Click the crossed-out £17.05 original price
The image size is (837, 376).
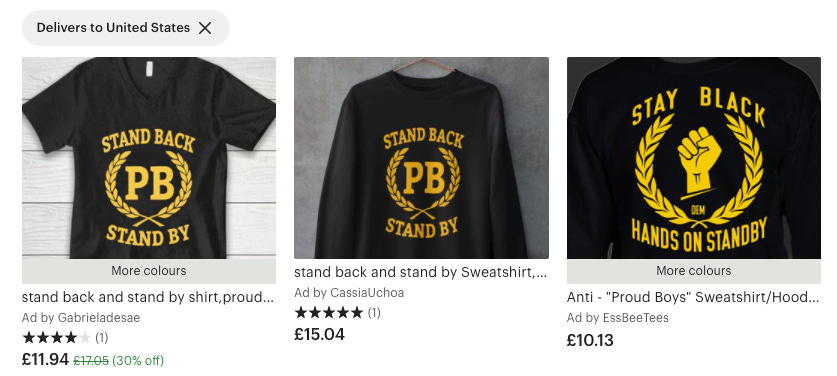click(x=91, y=361)
